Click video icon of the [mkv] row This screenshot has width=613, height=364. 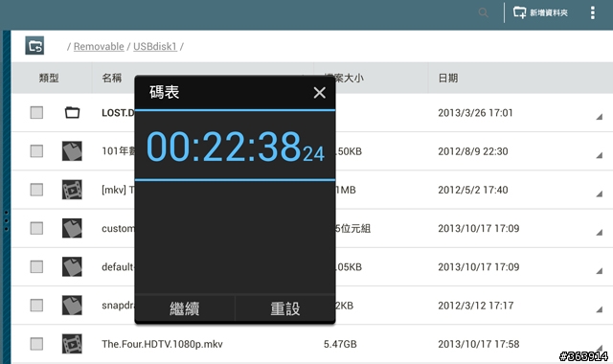[x=72, y=190]
